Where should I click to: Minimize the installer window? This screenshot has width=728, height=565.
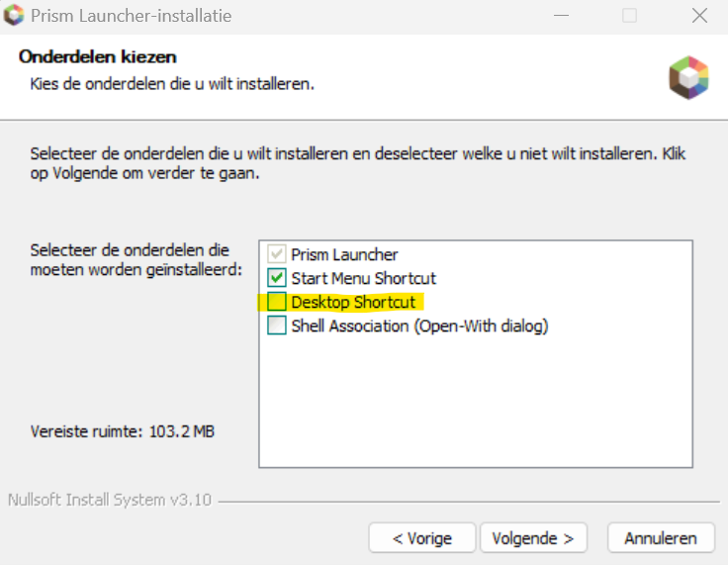pyautogui.click(x=561, y=15)
